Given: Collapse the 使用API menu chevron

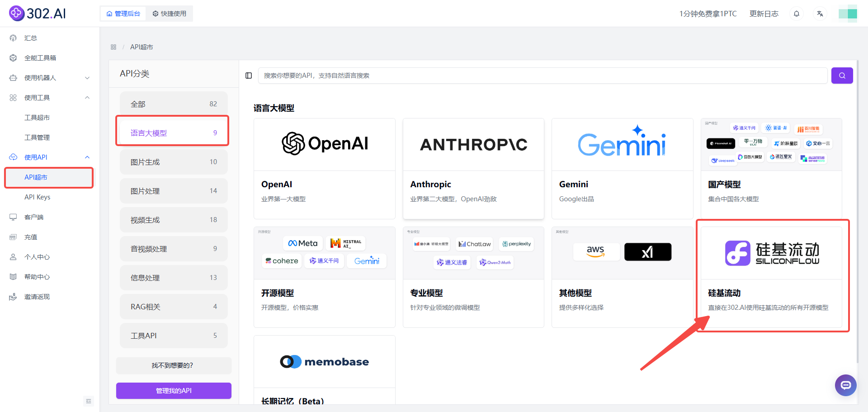Looking at the screenshot, I should click(87, 157).
